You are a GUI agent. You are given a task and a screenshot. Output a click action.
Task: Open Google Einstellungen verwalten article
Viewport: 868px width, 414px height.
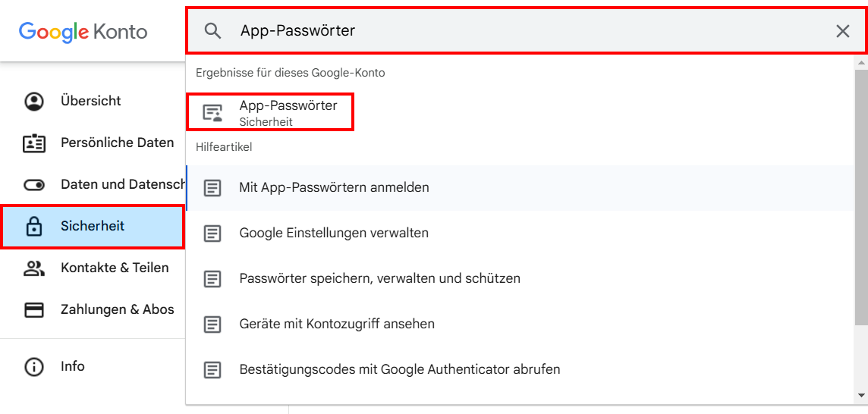coord(334,233)
